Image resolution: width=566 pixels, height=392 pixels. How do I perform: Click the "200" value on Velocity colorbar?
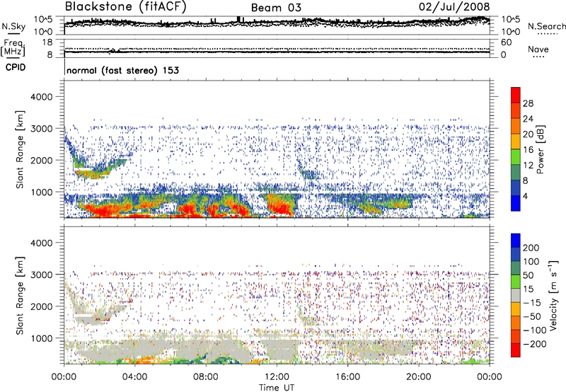(x=531, y=248)
